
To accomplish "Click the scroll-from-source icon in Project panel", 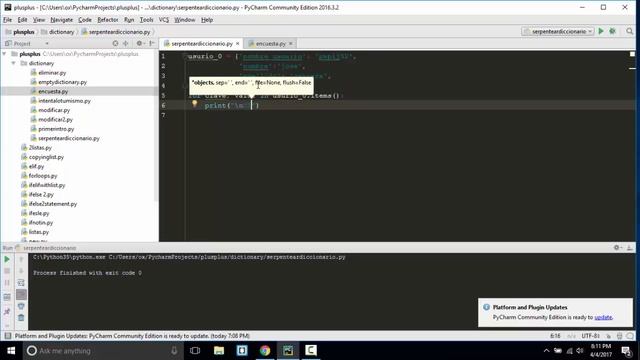I will (x=116, y=43).
